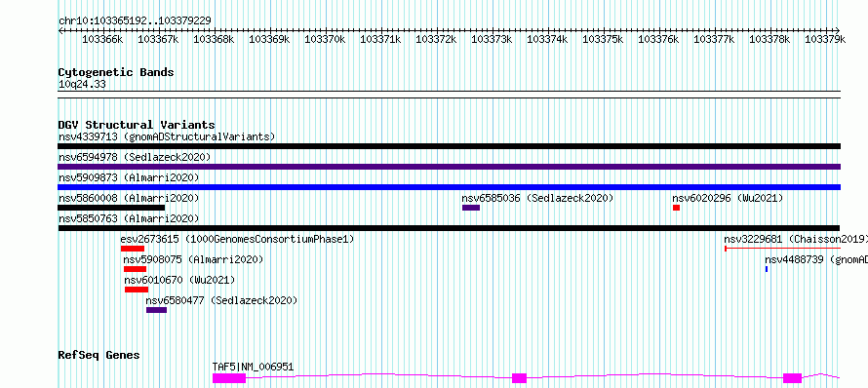Select the middle TAF5 exon near 103373k

pyautogui.click(x=519, y=378)
